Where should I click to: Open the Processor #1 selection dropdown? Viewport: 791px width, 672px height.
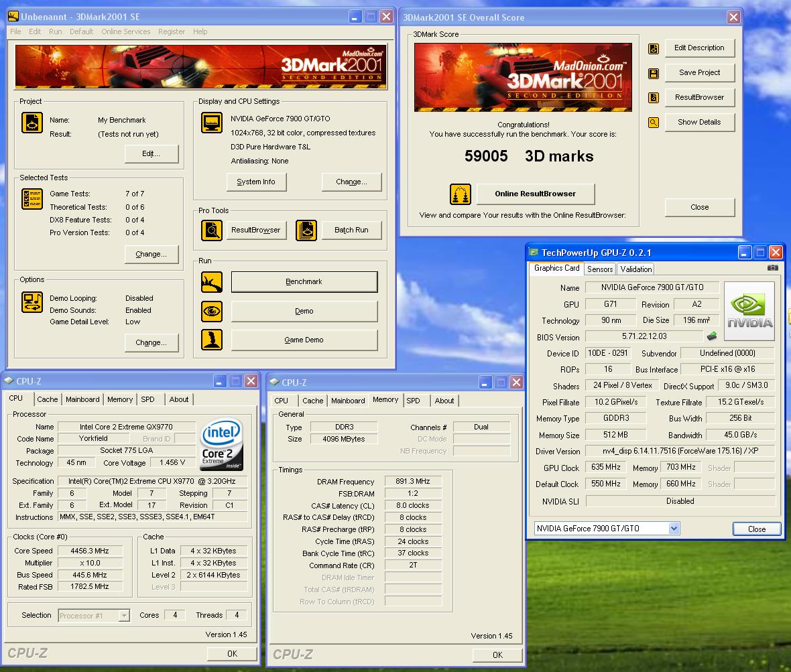pos(123,616)
